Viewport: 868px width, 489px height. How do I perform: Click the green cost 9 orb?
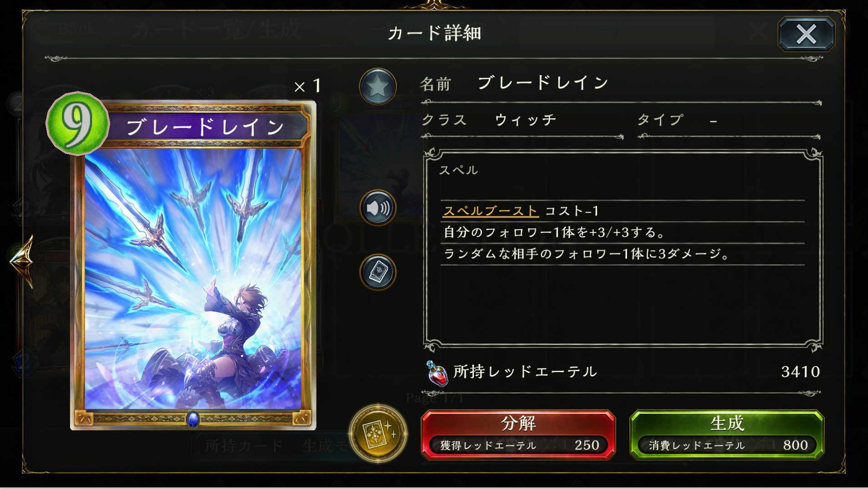coord(78,123)
